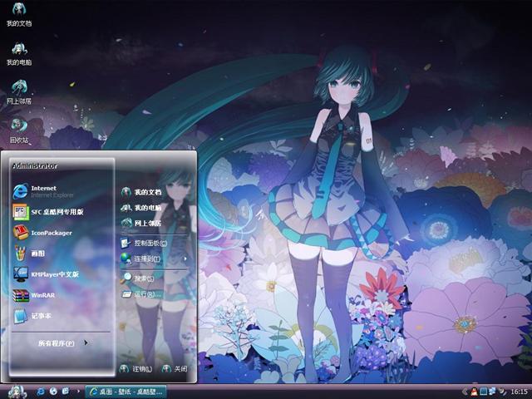The image size is (532, 399).
Task: Expand the quick launch overflow chevron
Action: click(x=78, y=392)
